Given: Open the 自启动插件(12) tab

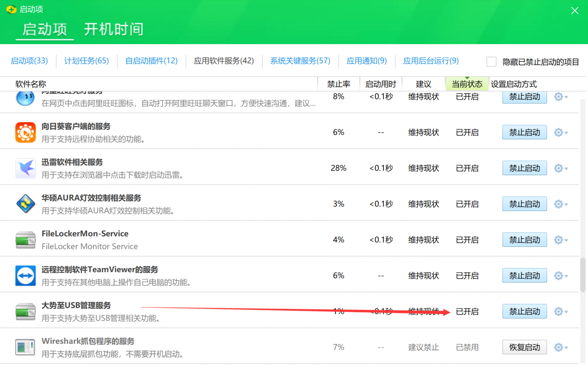Looking at the screenshot, I should [x=151, y=61].
